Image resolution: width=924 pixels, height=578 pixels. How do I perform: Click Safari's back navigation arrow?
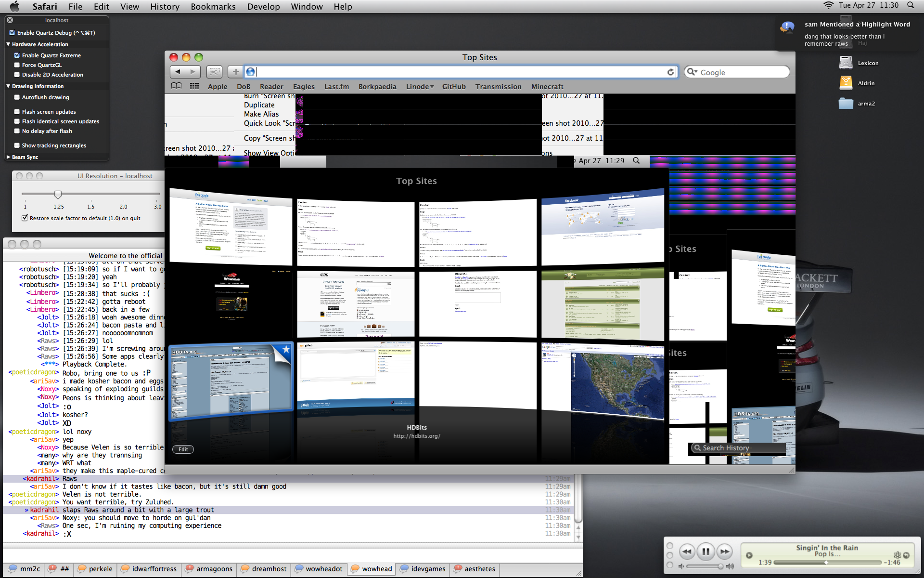click(178, 72)
